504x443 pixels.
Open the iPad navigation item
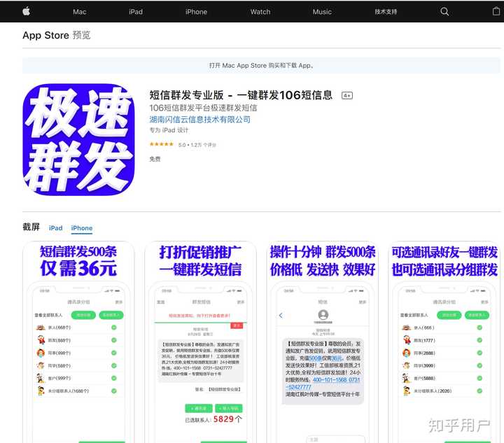(x=136, y=12)
